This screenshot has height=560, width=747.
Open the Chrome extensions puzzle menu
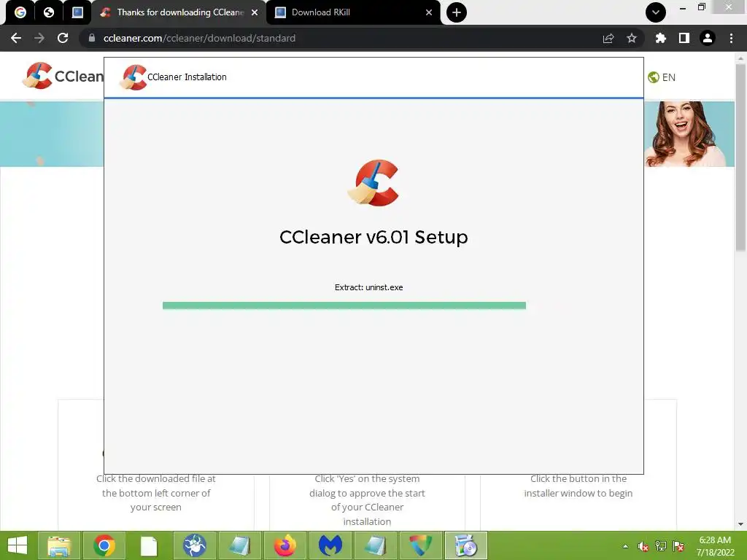660,38
